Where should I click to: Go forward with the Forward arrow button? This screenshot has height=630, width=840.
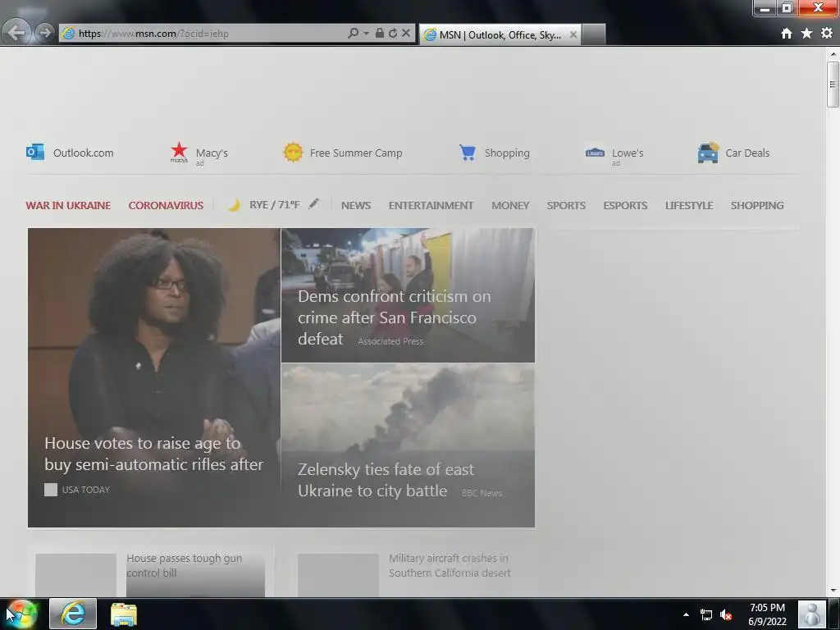tap(46, 33)
